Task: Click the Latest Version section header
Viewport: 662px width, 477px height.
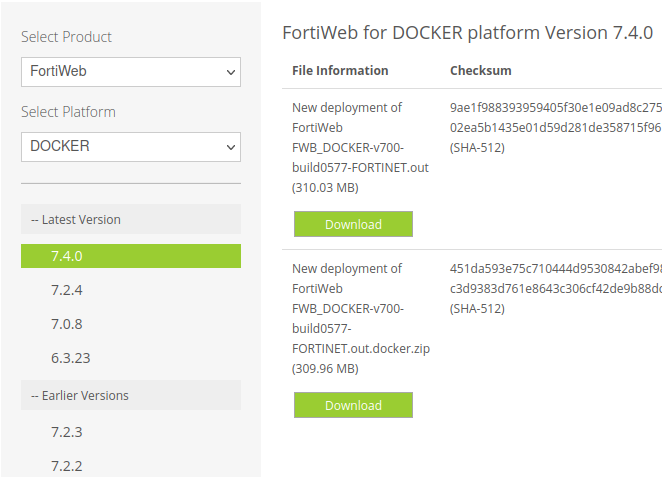Action: [130, 219]
